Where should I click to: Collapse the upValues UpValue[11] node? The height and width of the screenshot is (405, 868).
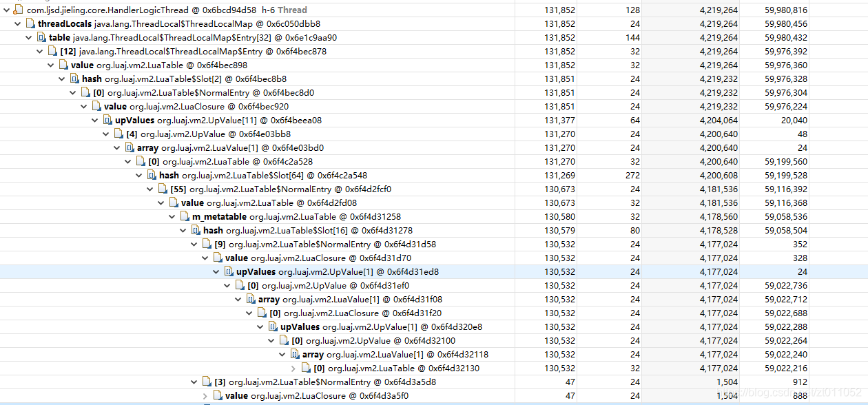[94, 121]
